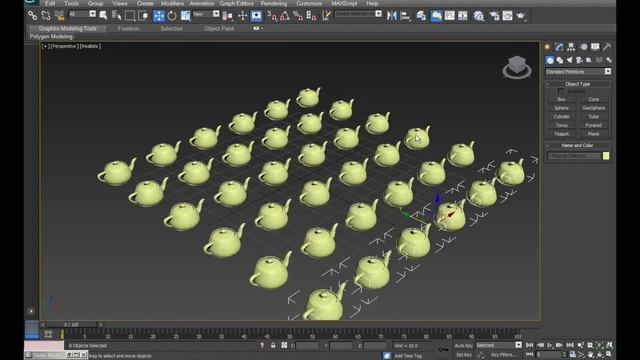This screenshot has height=360, width=640.
Task: Toggle the Graphite Modeling Tools ribbon icon
Action: (436, 16)
